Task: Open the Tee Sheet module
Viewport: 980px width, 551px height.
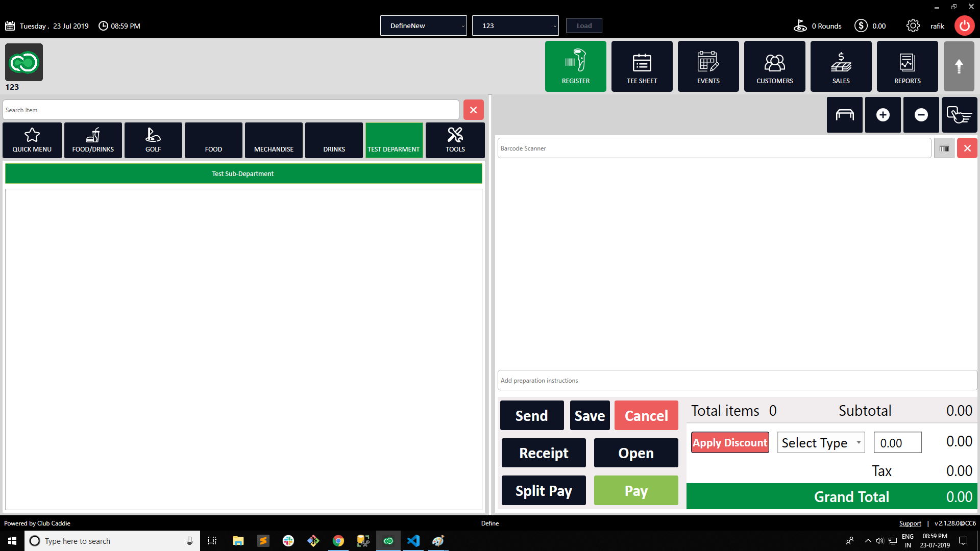Action: pos(642,66)
